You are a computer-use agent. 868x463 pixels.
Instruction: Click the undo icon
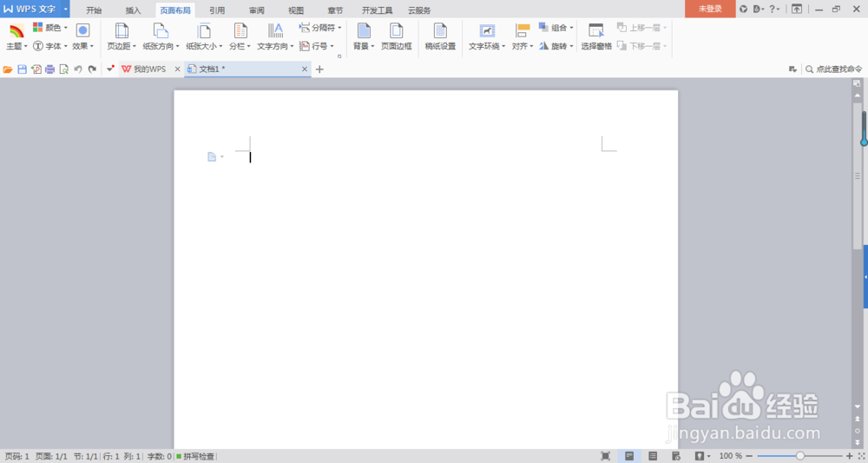click(78, 69)
